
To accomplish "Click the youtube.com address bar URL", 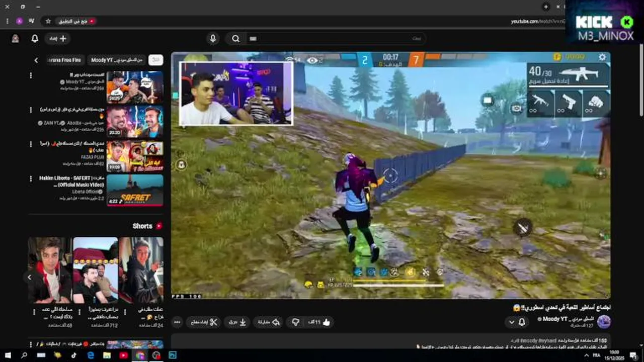I will [538, 21].
